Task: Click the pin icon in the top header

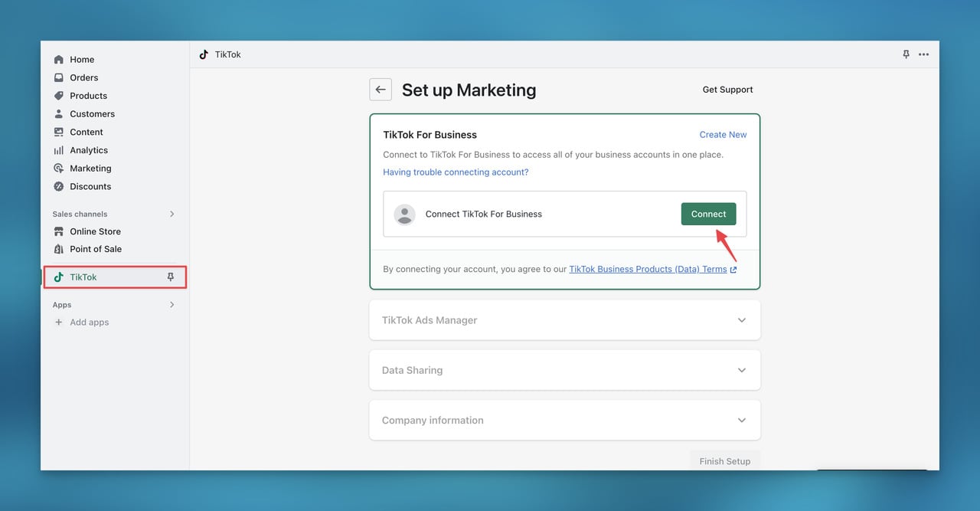Action: 906,54
